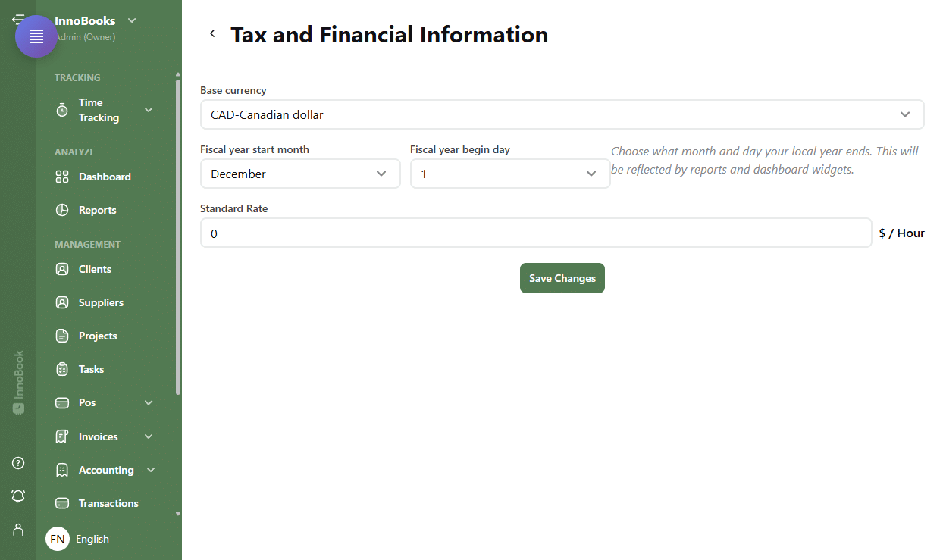This screenshot has width=943, height=560.
Task: Switch language via English label
Action: click(x=92, y=539)
